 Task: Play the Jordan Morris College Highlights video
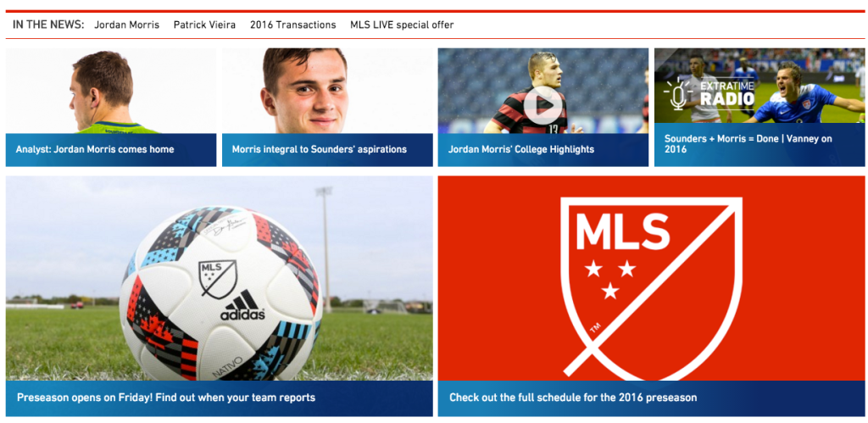tap(542, 104)
